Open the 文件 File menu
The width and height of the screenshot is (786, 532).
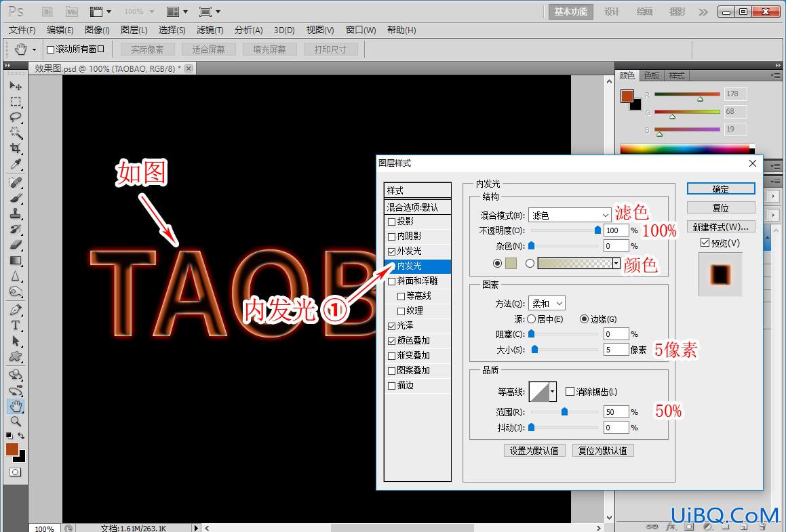(x=22, y=30)
